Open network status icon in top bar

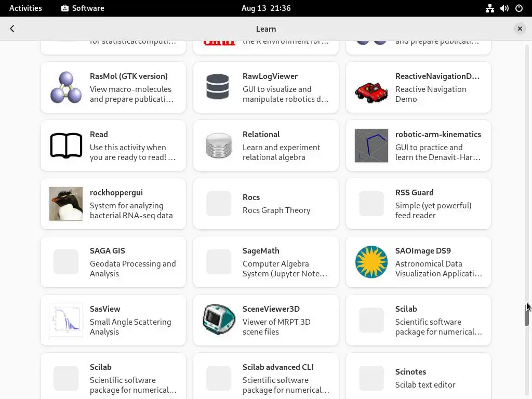(x=489, y=8)
